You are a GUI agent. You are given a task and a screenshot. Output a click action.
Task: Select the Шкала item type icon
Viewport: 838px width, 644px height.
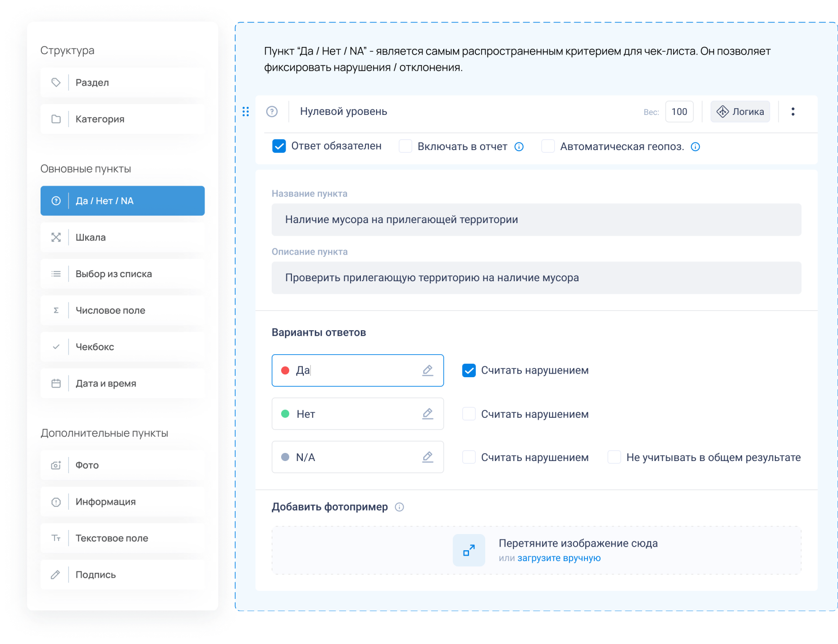pos(56,237)
